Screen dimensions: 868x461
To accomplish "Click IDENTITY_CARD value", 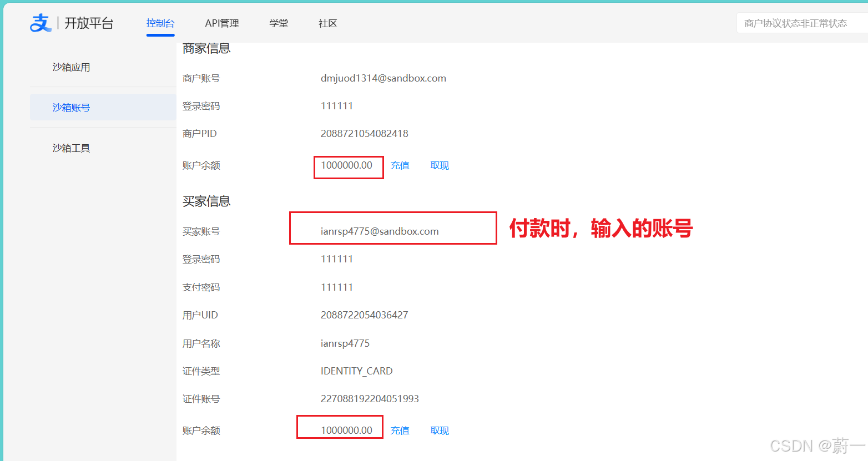I will click(357, 371).
